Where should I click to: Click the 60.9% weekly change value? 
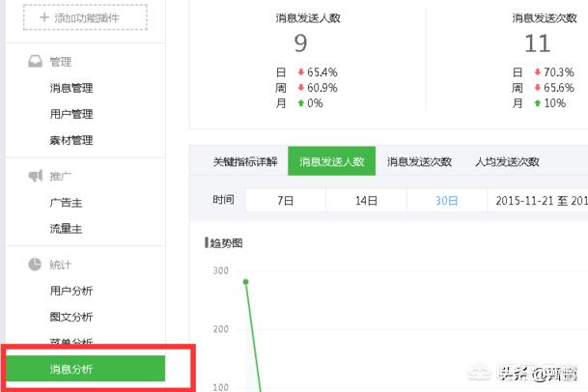click(x=322, y=88)
